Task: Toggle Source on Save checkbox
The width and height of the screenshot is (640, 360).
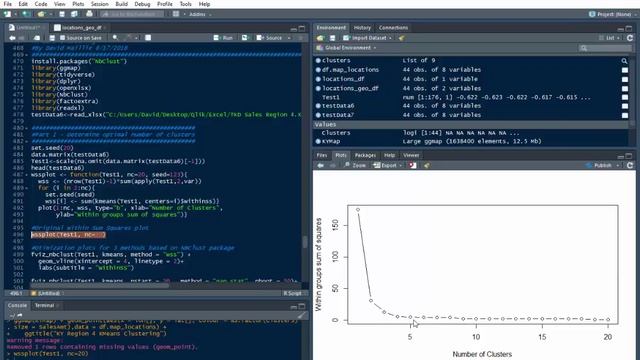Action: pos(62,38)
